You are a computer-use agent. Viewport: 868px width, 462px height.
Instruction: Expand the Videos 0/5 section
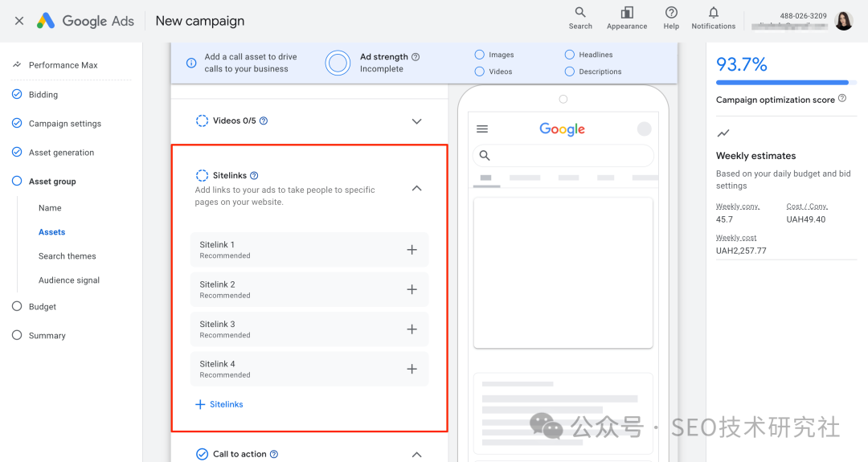[416, 121]
